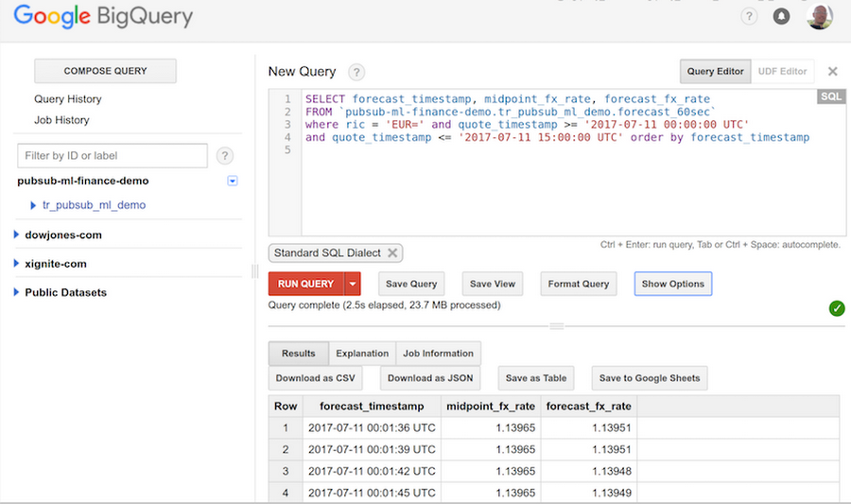Click Download as JSON

(430, 378)
